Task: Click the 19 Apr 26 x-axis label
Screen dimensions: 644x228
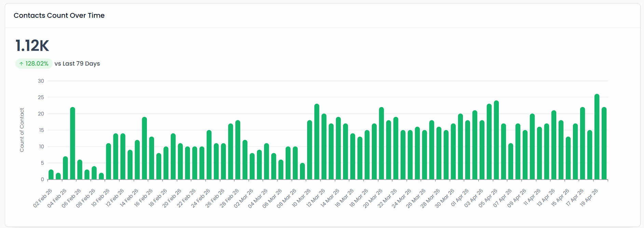Action: (x=589, y=198)
